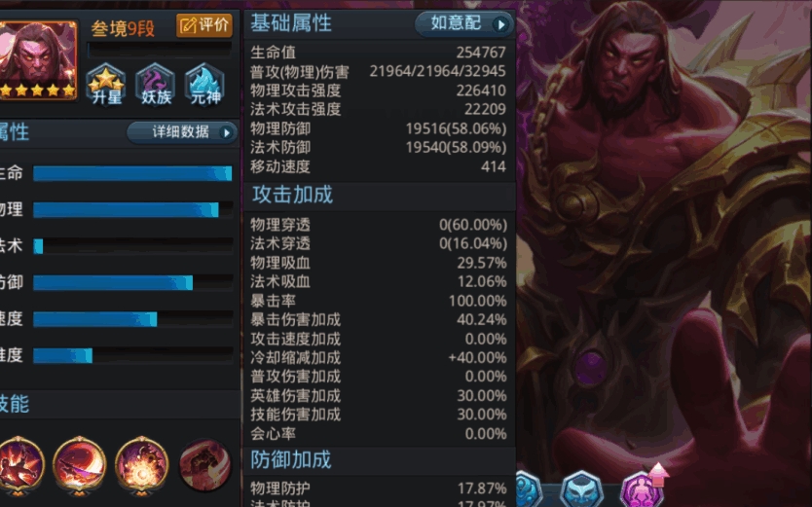
Task: Click the hero portrait thumbnail
Action: pyautogui.click(x=37, y=60)
